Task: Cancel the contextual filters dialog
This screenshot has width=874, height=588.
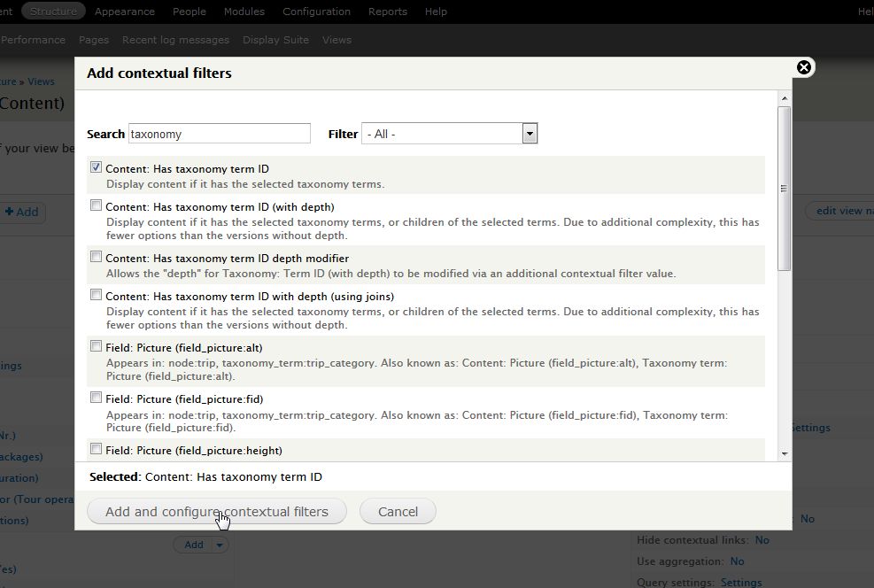Action: point(398,511)
